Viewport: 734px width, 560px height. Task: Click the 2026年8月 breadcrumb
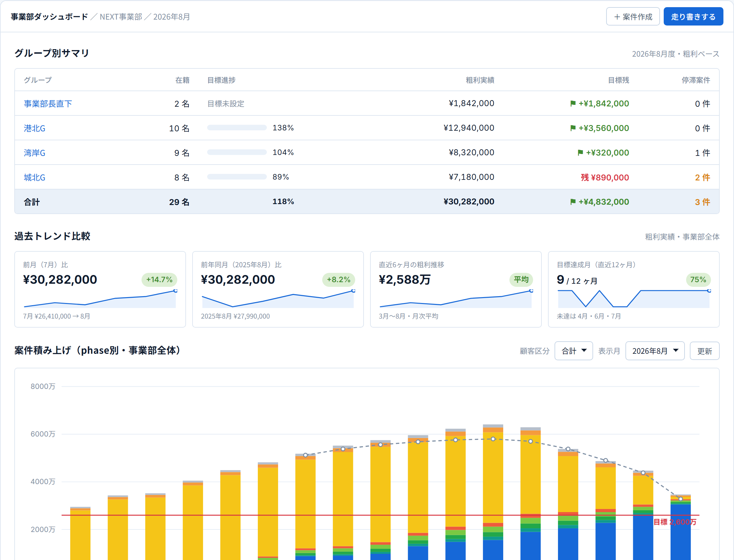click(172, 17)
